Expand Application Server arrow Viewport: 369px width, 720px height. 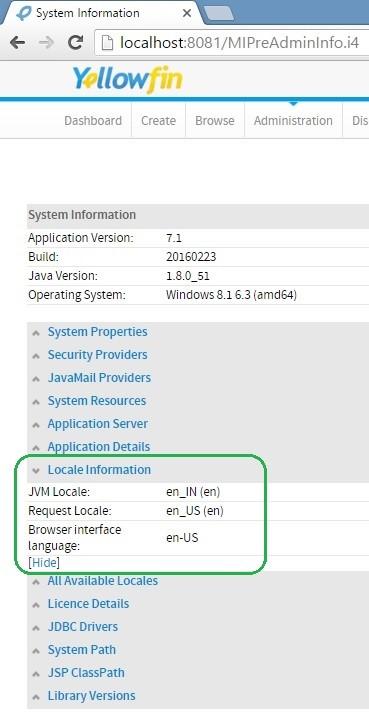[x=36, y=425]
